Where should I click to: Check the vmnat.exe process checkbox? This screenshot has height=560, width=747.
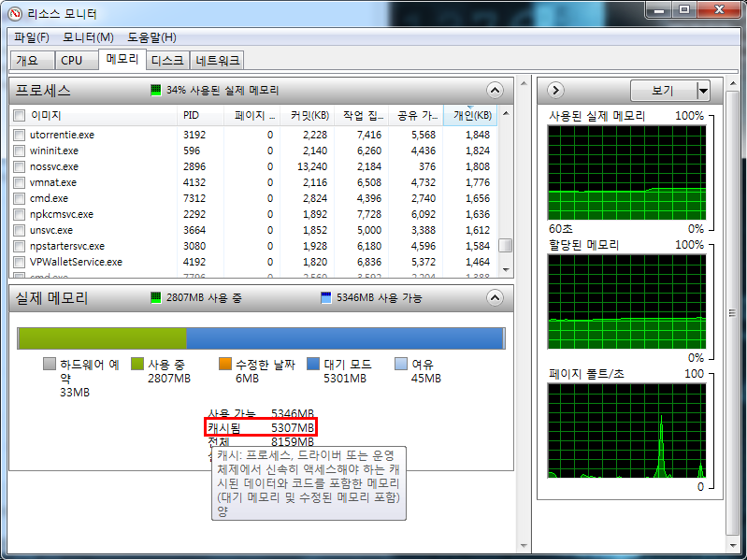coord(19,182)
